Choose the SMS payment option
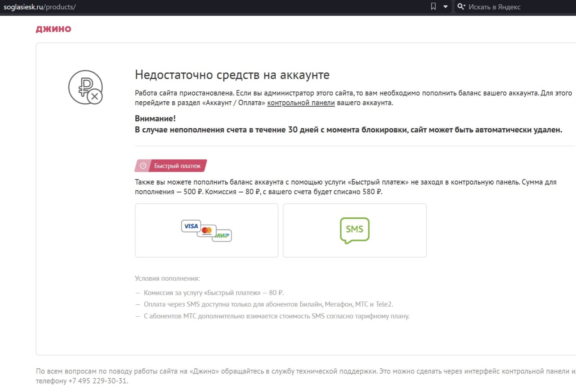 355,230
